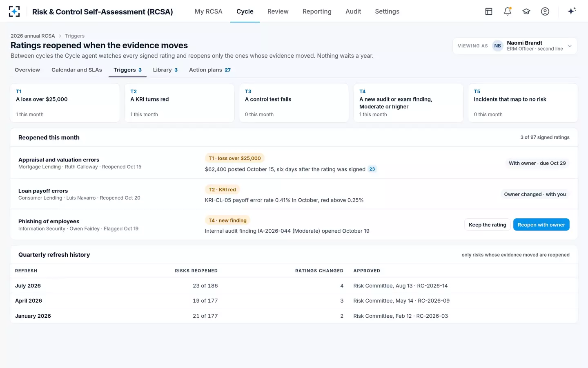The width and height of the screenshot is (588, 368).
Task: Click the 2026 annual RCSA breadcrumb
Action: click(x=33, y=36)
